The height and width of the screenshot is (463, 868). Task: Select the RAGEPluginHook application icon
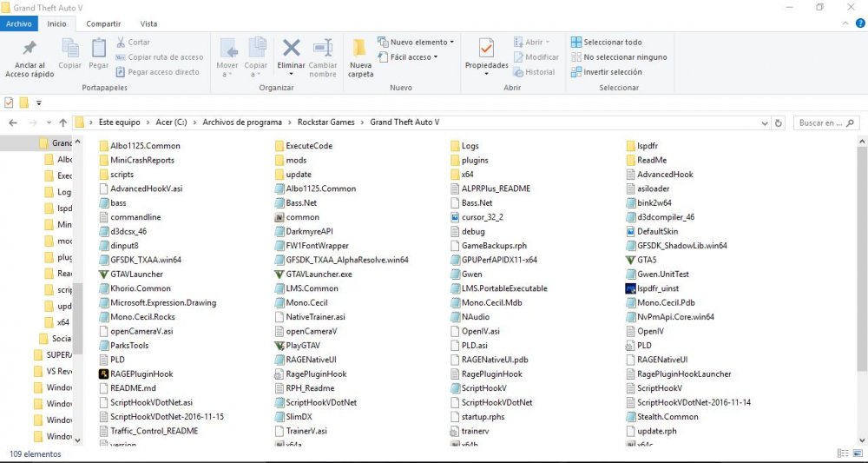pos(103,374)
